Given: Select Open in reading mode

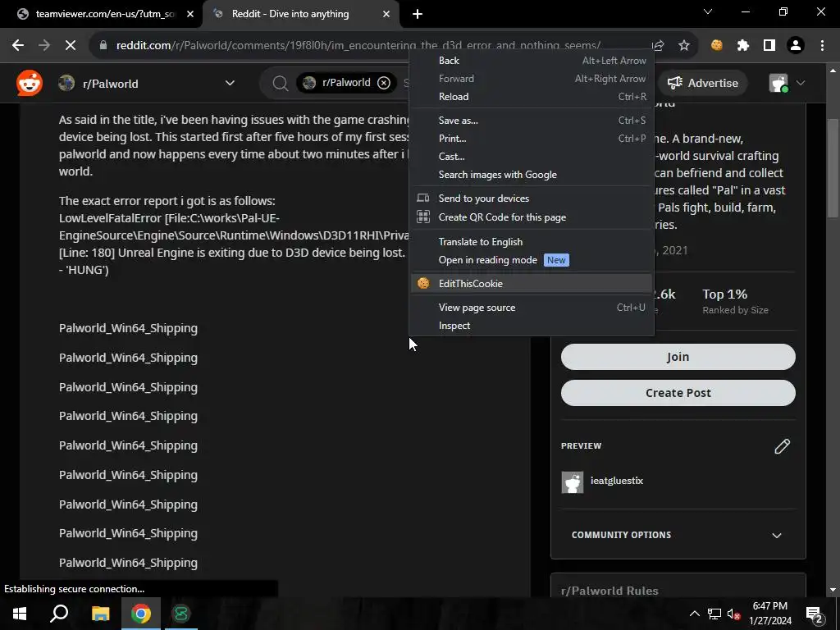Looking at the screenshot, I should 532,260.
